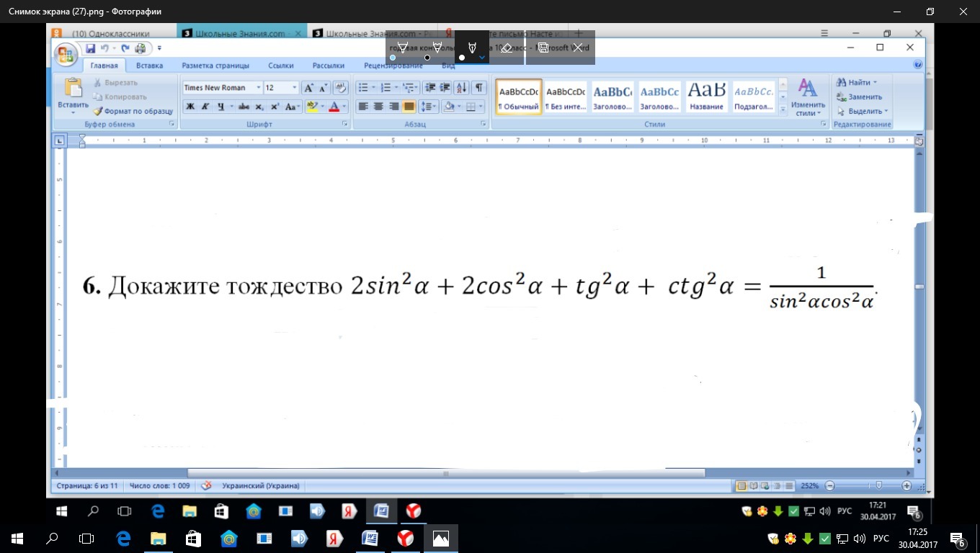Click the Число слов: 1 009 status entry

159,486
